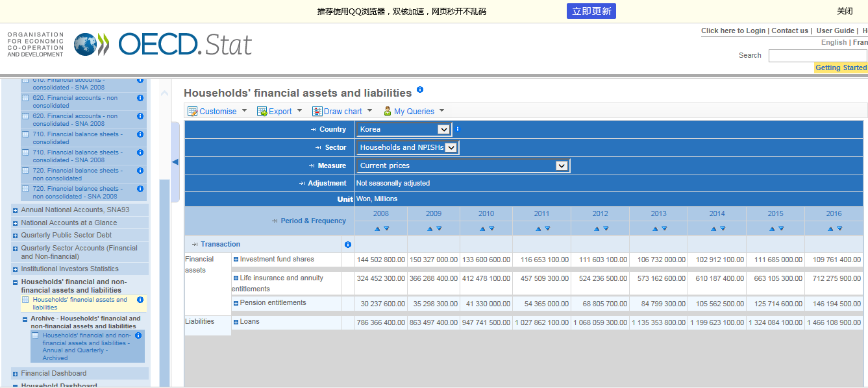
Task: Show info for 620 non consolidated SNA 2008
Action: [140, 116]
